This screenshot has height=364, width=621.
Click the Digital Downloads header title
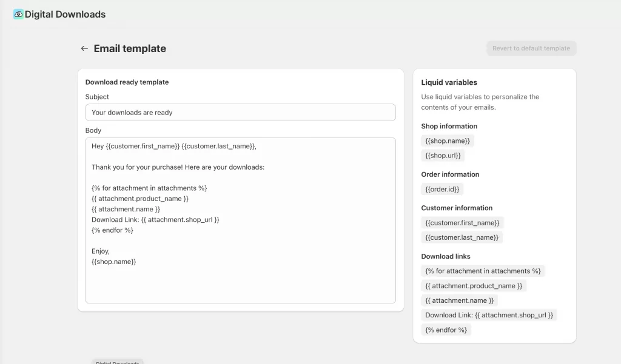pyautogui.click(x=65, y=14)
